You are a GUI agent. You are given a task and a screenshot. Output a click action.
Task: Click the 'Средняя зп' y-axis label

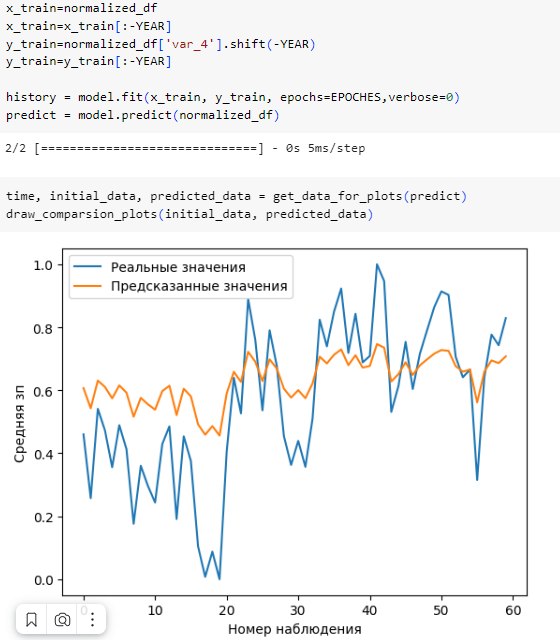tap(19, 424)
